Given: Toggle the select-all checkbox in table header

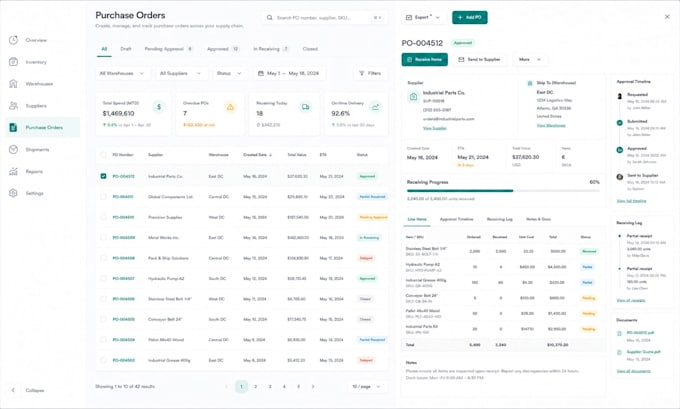Looking at the screenshot, I should pos(103,155).
